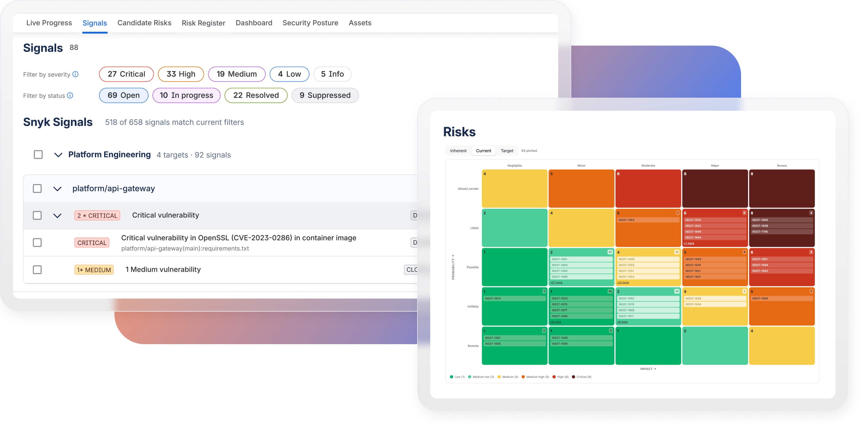The height and width of the screenshot is (431, 868).
Task: Collapse the Platform Engineering group chevron
Action: point(58,155)
